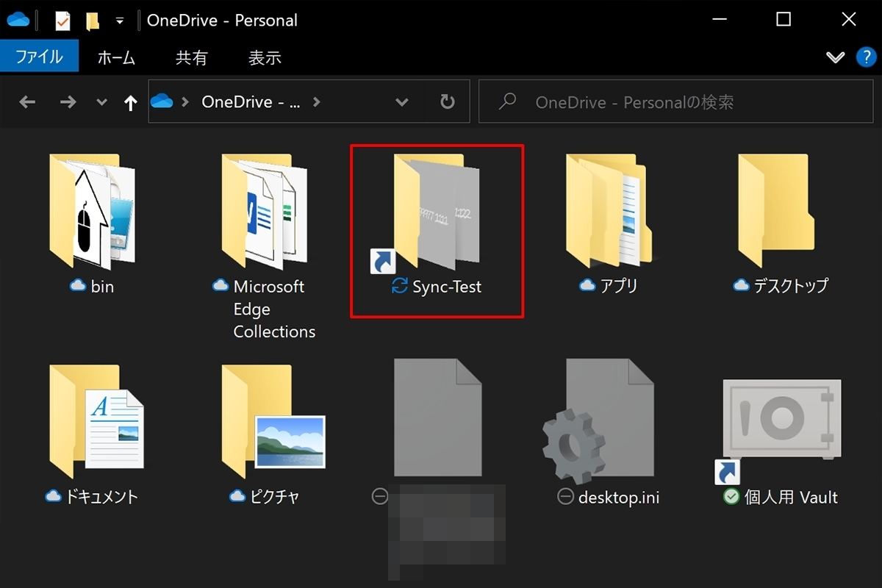The image size is (882, 588).
Task: Refresh the current folder view
Action: tap(447, 102)
